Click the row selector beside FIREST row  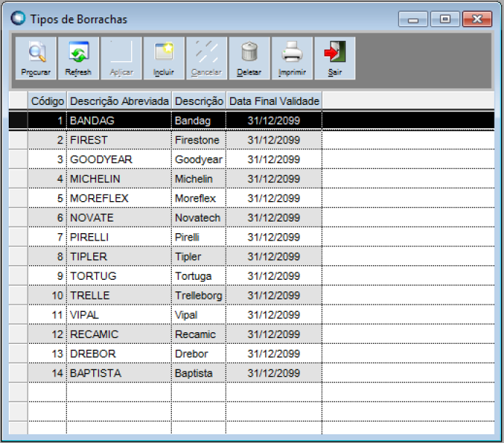coord(18,140)
